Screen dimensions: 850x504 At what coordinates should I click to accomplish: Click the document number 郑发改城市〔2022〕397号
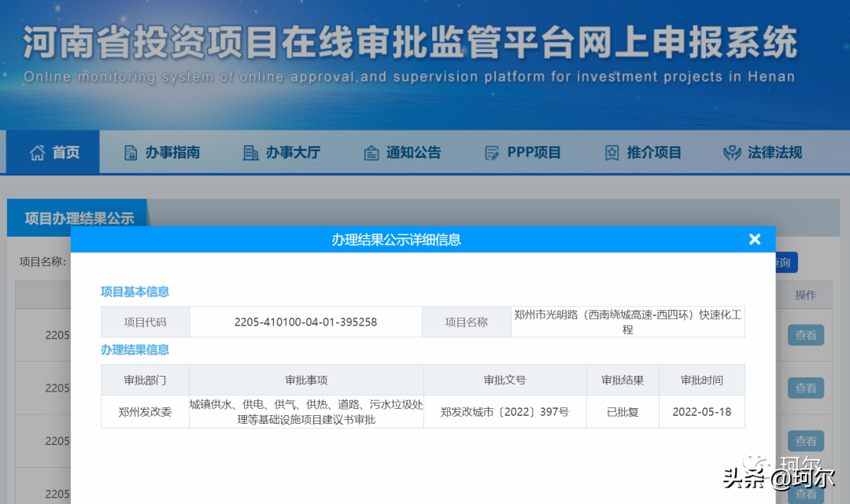504,412
